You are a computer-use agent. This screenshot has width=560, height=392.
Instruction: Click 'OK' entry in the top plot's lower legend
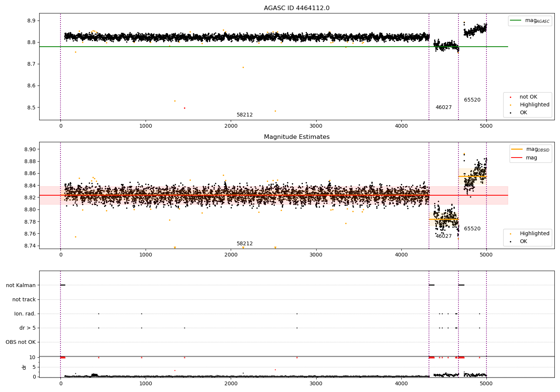tap(523, 113)
